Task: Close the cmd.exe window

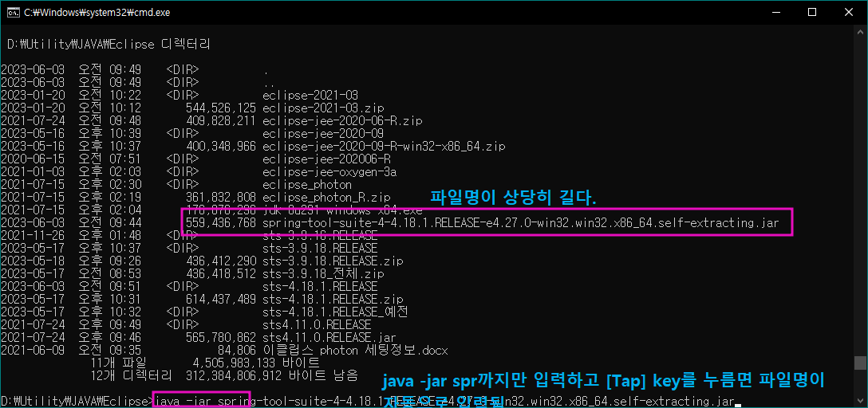Action: point(847,12)
